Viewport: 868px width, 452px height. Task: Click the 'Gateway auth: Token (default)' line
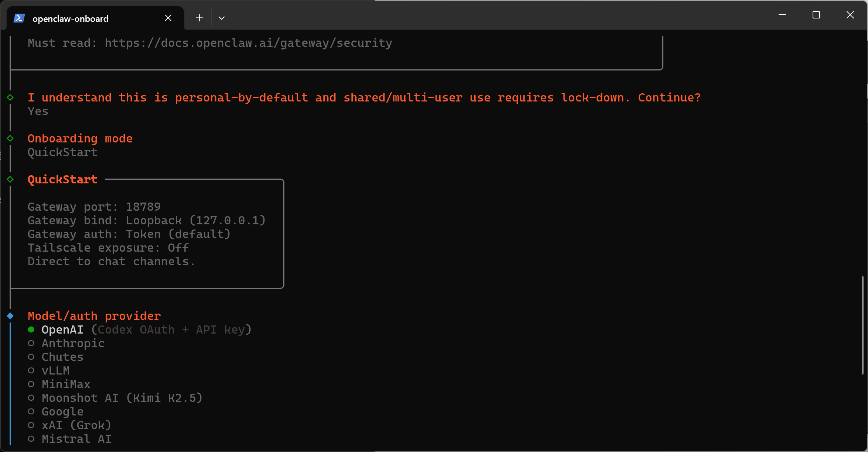click(x=129, y=234)
